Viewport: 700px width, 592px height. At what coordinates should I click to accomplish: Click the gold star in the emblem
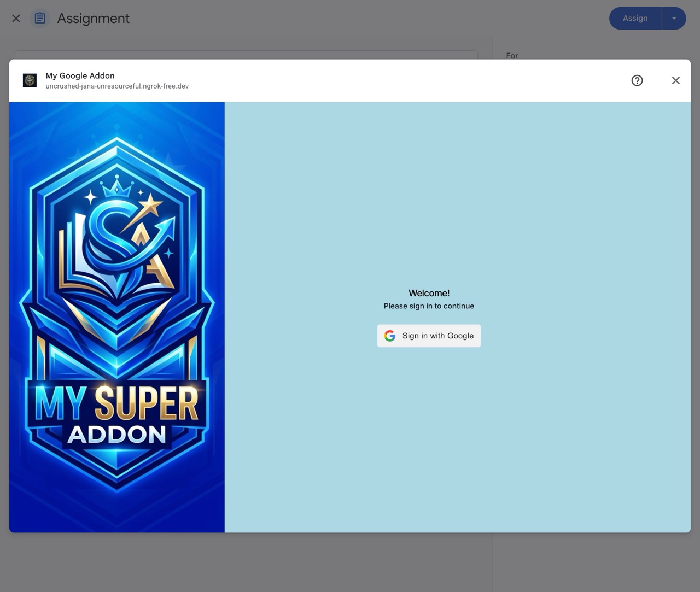coord(149,206)
